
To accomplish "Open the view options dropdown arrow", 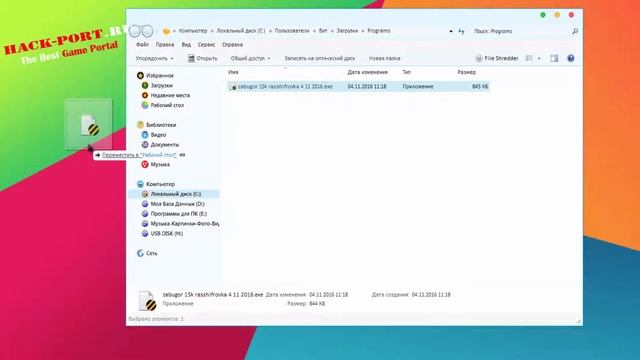I will 539,58.
